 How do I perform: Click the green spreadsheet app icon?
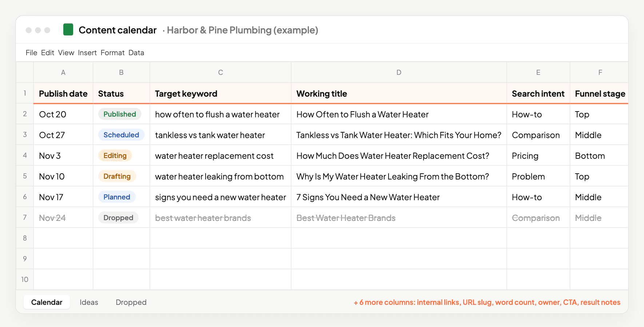tap(68, 29)
